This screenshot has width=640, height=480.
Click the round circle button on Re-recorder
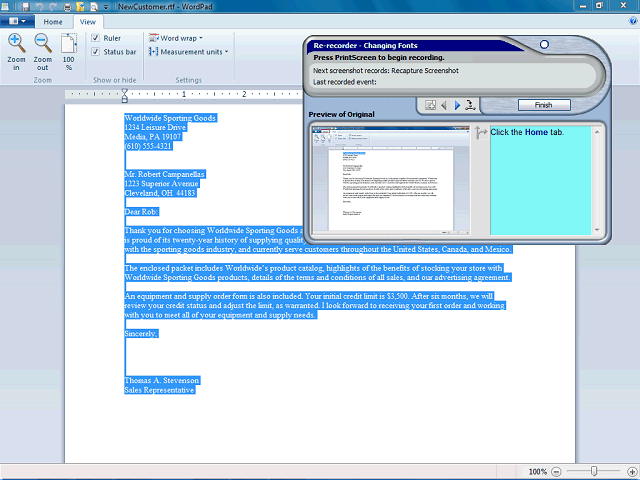coord(544,44)
